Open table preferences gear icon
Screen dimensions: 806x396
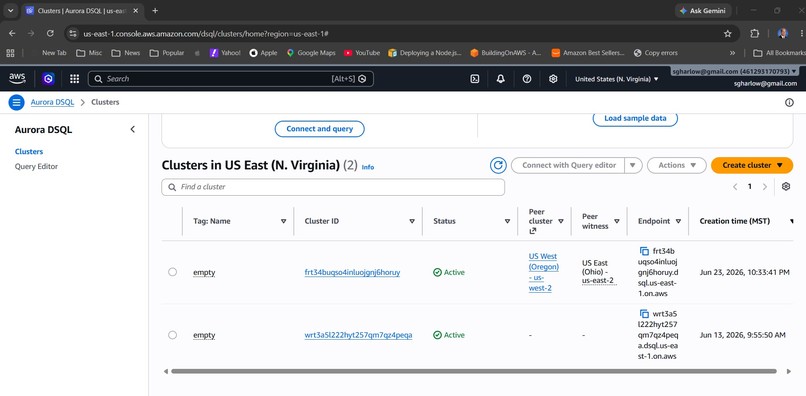[786, 187]
